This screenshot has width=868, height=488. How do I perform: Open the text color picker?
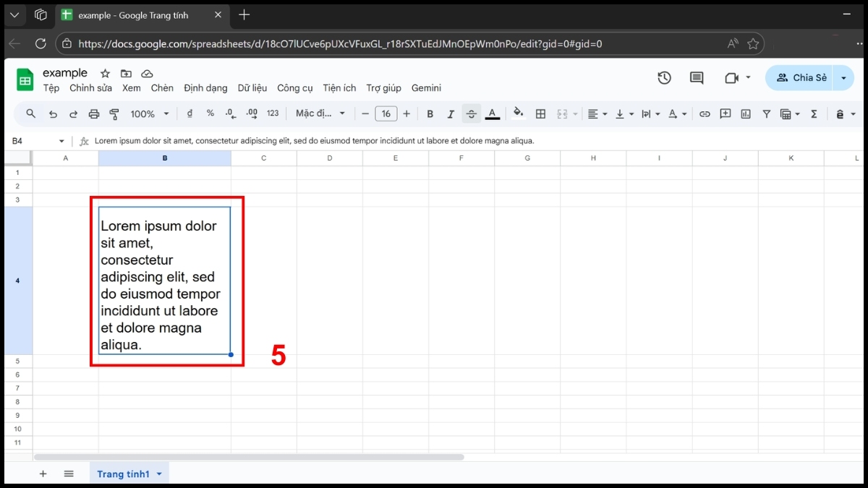tap(493, 114)
